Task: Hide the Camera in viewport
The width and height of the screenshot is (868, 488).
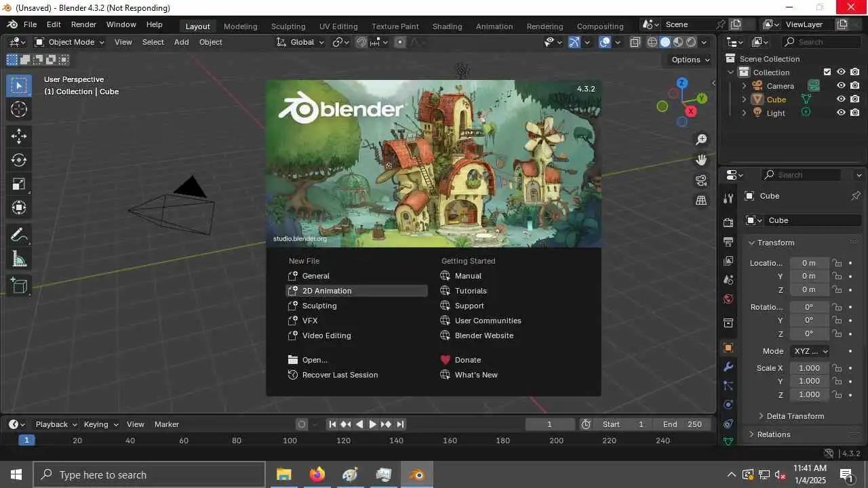Action: click(x=841, y=85)
